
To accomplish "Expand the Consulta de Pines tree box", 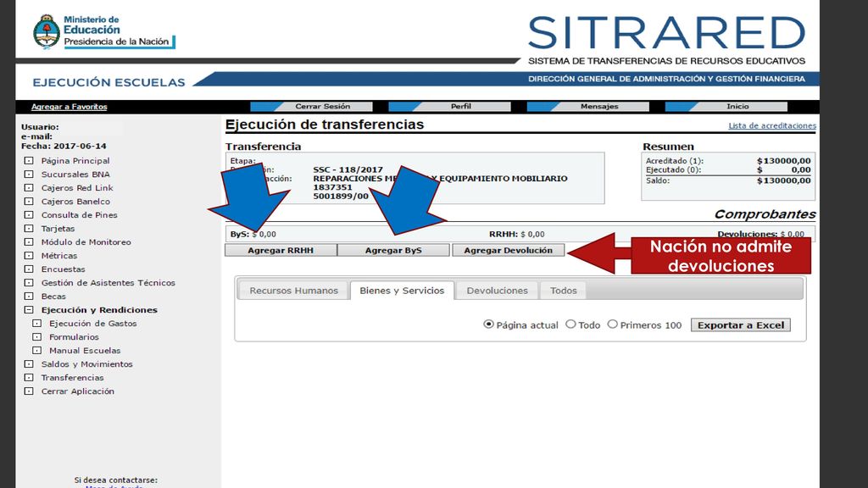I will coord(29,214).
